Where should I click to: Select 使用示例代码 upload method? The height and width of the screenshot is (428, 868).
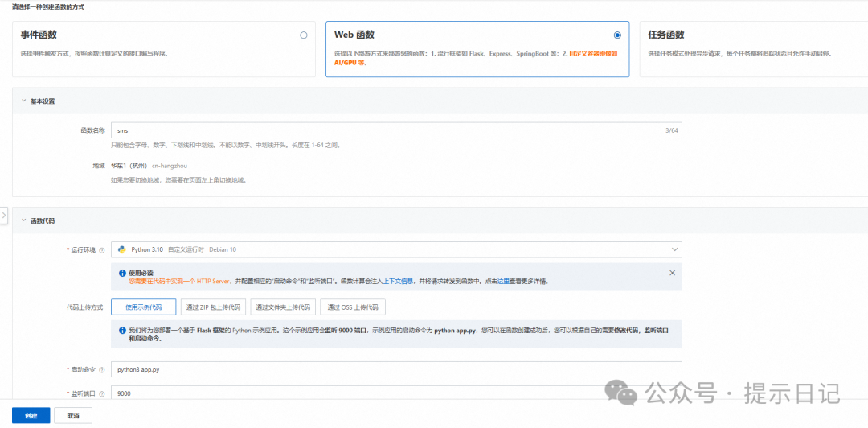tap(143, 307)
